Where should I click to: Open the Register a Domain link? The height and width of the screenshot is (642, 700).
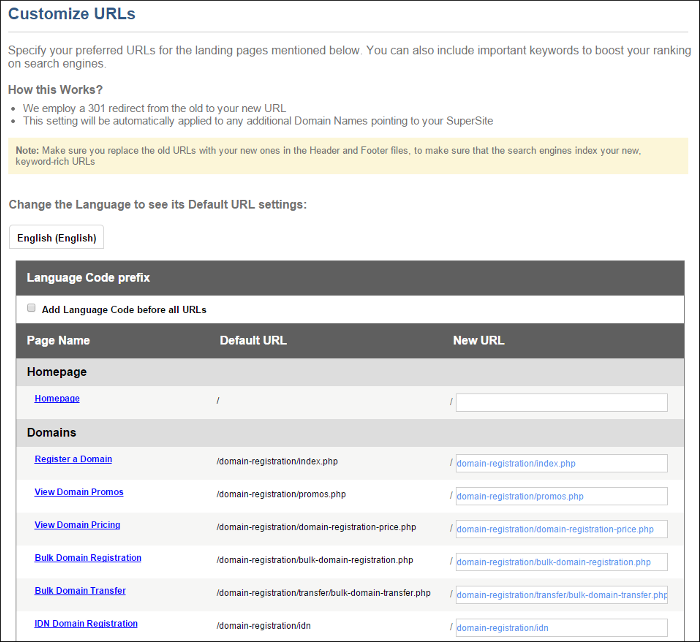point(73,459)
